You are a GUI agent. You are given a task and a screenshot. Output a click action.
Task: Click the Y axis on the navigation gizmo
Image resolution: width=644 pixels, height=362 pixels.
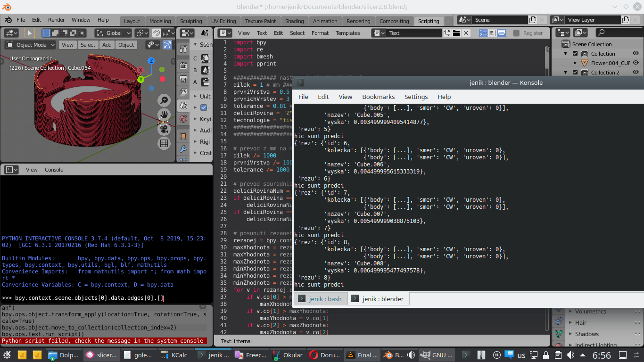(x=140, y=80)
